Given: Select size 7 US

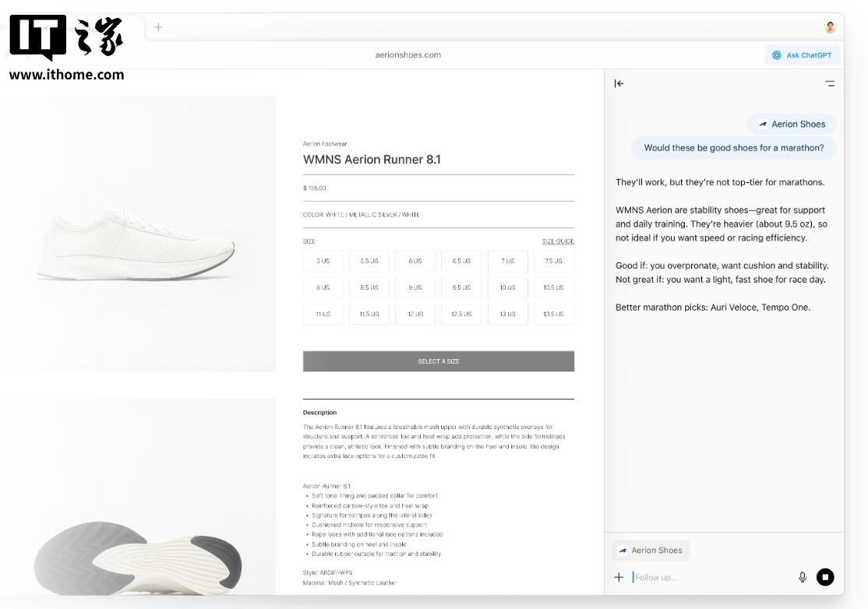Looking at the screenshot, I should [x=508, y=261].
